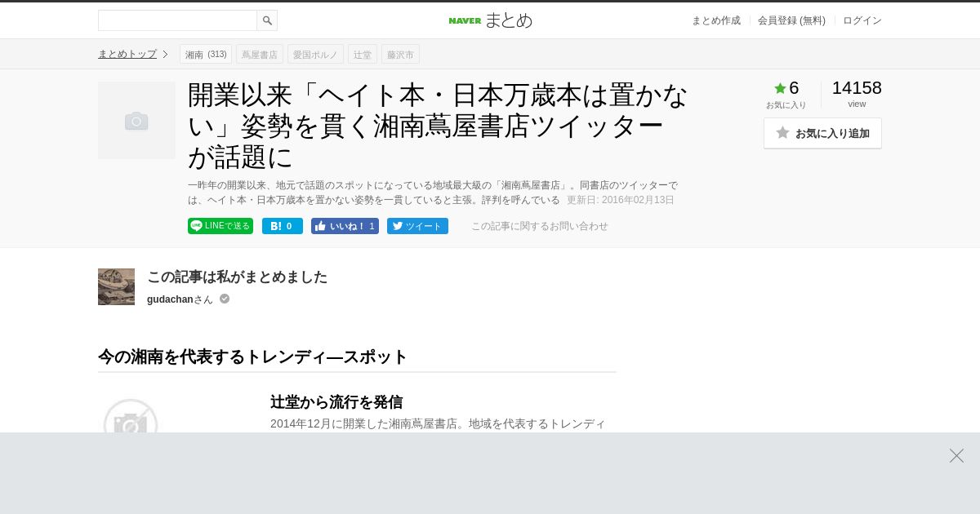
Task: Share via LINEで送る button
Action: pyautogui.click(x=220, y=226)
